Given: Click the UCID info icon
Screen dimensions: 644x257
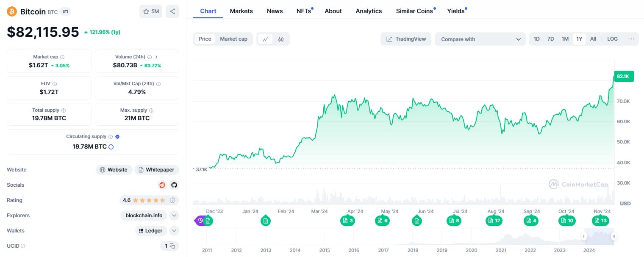Looking at the screenshot, I should tap(23, 246).
